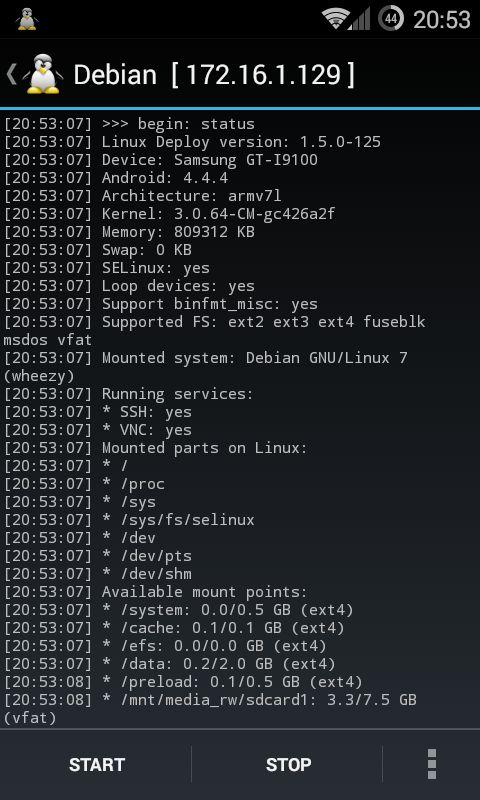Image resolution: width=480 pixels, height=800 pixels.
Task: Tap the 20:53 clock in status bar
Action: point(441,19)
